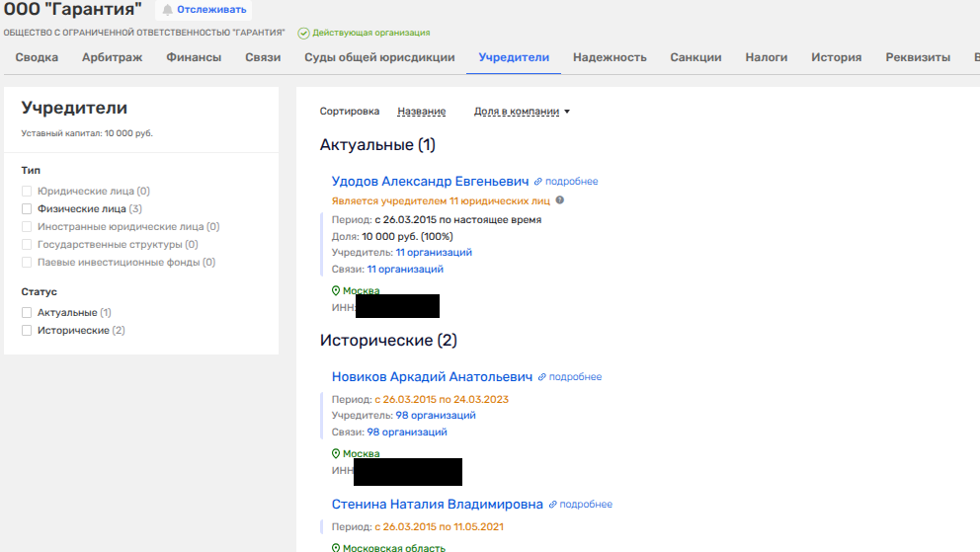
Task: Check the Физические лица filter checkbox
Action: [28, 209]
